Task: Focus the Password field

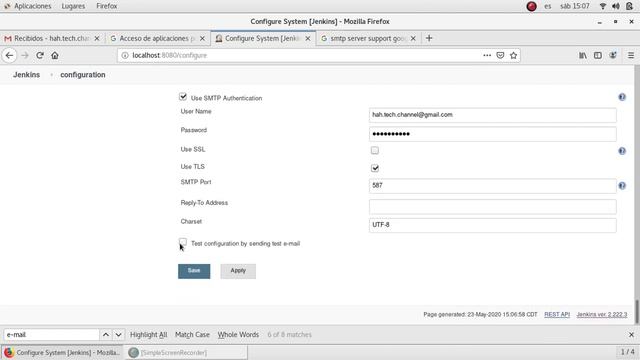Action: [493, 134]
